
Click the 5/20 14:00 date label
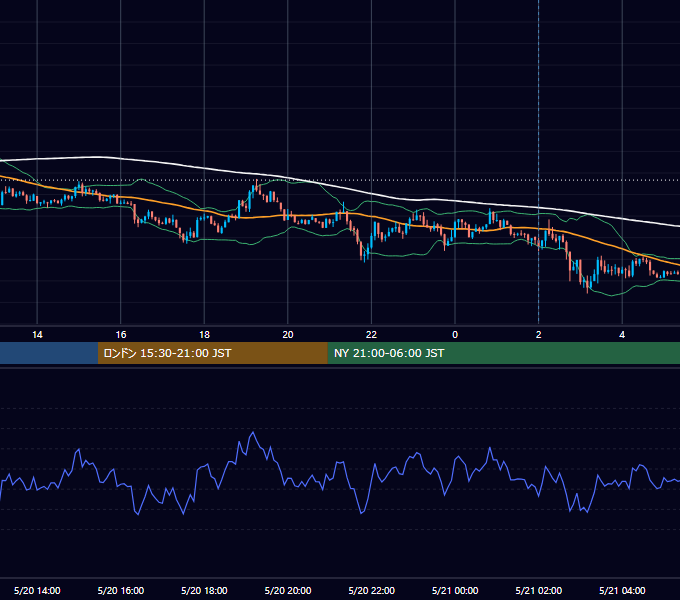[37, 590]
